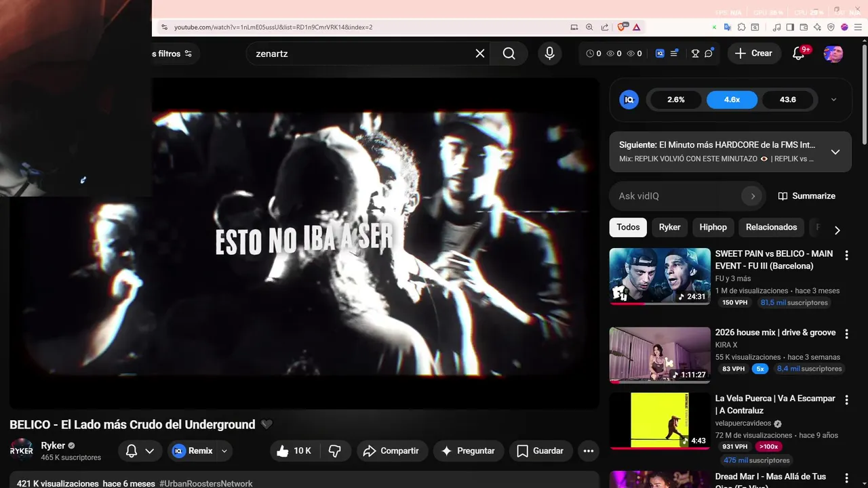Open options menu for SWEET PAIN vs BELICO video
The image size is (868, 488).
tap(846, 256)
